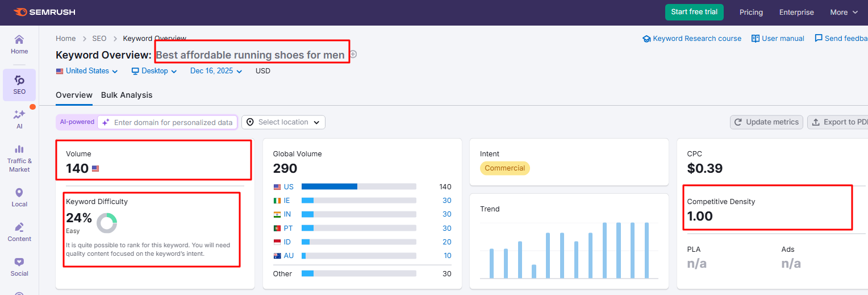Focus the Enter domain input field
The image size is (868, 295).
pyautogui.click(x=173, y=122)
